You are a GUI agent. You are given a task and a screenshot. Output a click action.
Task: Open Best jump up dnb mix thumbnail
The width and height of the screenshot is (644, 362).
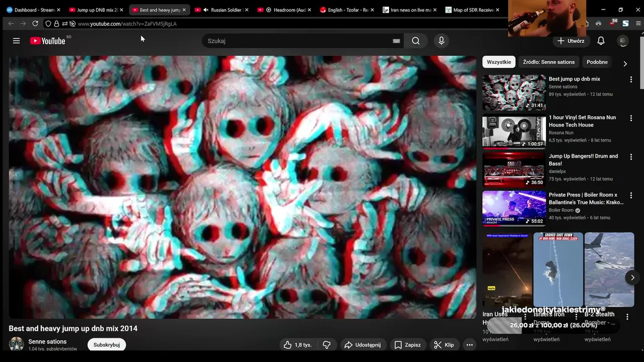tap(514, 93)
